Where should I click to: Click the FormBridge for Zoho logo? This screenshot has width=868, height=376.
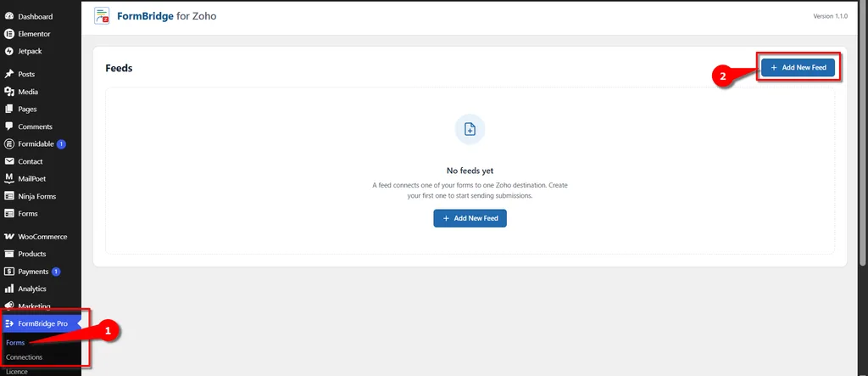coord(102,16)
